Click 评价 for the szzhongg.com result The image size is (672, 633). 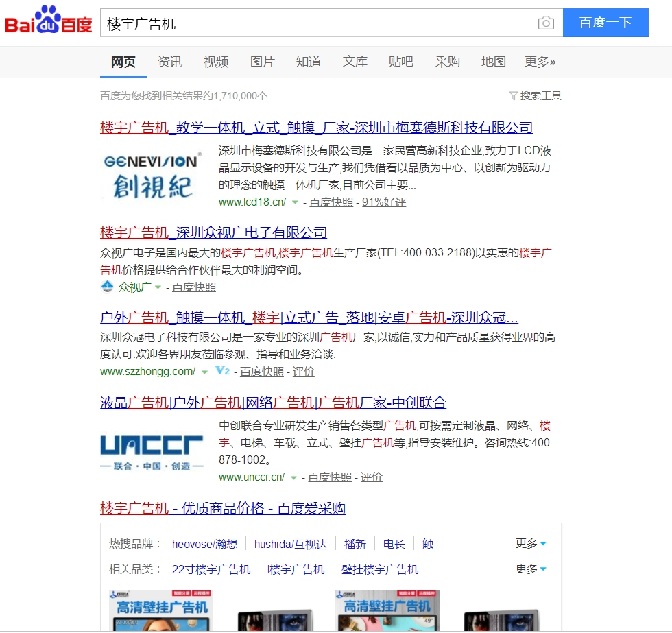(303, 372)
